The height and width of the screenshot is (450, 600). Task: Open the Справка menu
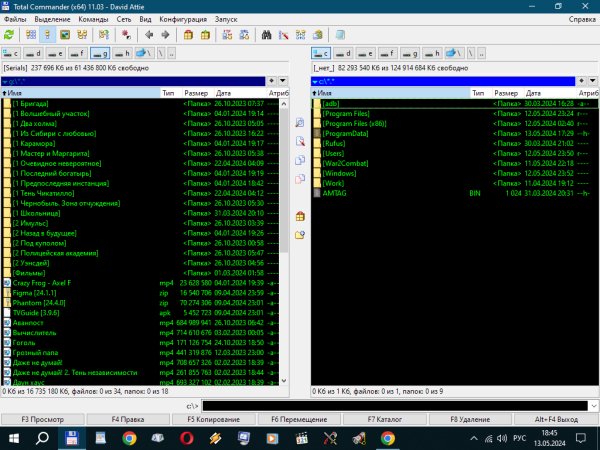tap(582, 19)
